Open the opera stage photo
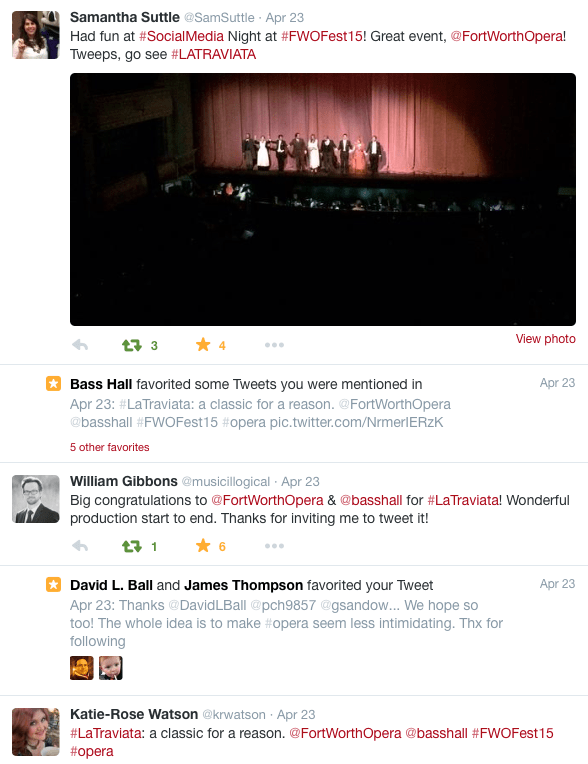This screenshot has height=764, width=588. tap(323, 199)
